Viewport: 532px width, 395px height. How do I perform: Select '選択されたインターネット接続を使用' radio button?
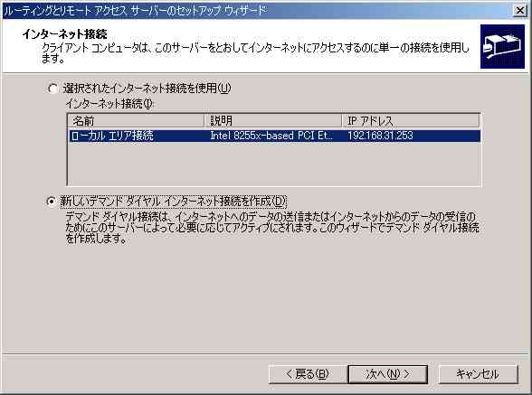(52, 89)
